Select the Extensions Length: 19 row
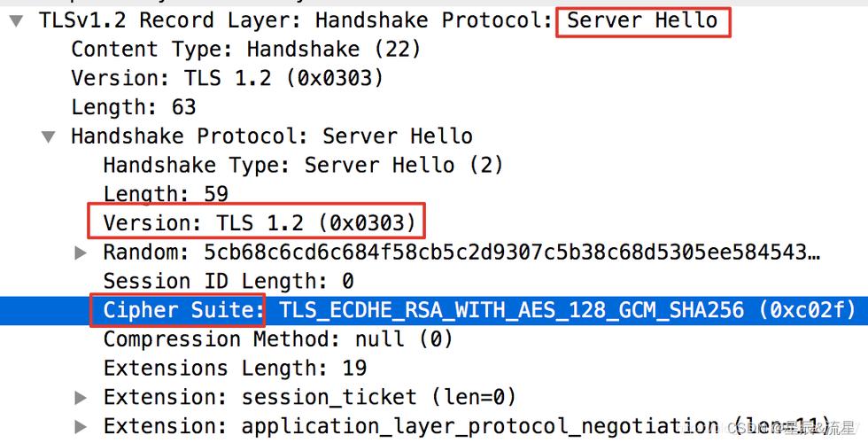 (235, 368)
